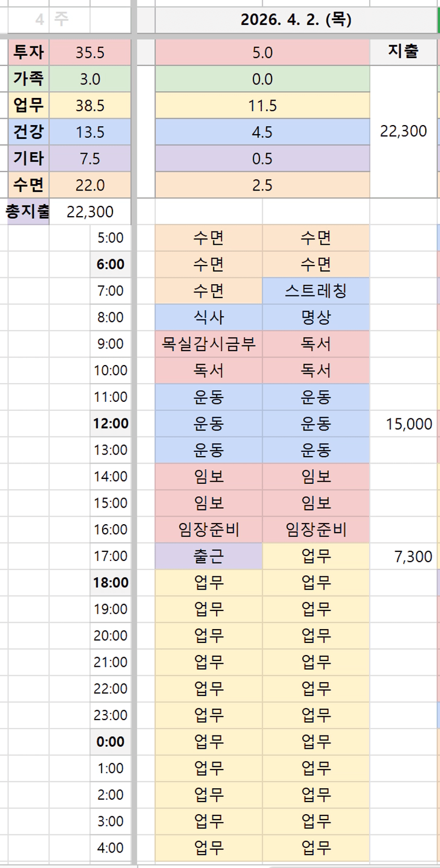Click the 11.5 daily hours cell
Image resolution: width=440 pixels, height=868 pixels.
(x=262, y=105)
